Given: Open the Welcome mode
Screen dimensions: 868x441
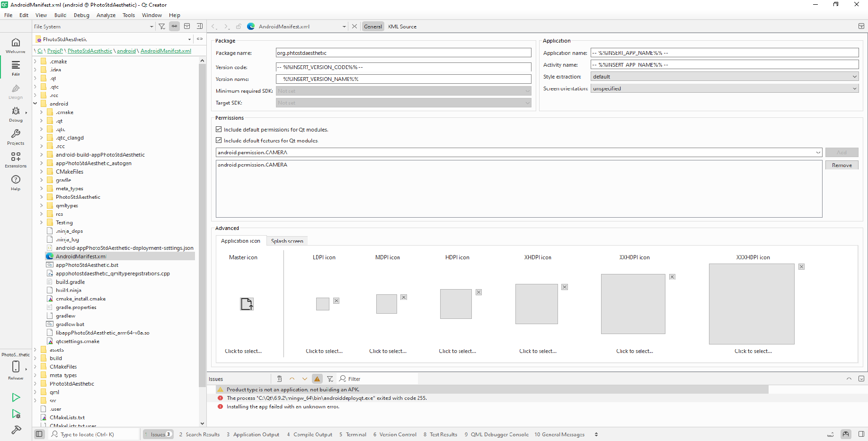Looking at the screenshot, I should 16,45.
